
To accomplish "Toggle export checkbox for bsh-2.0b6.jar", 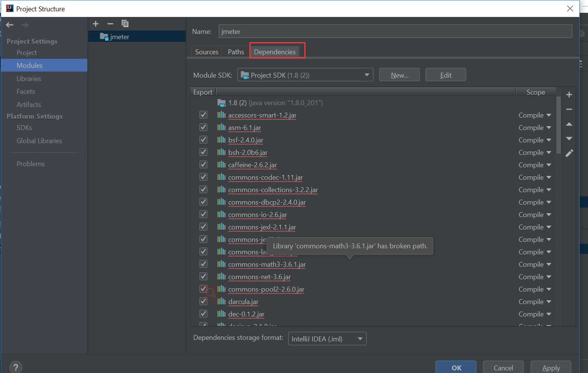I will pos(203,152).
